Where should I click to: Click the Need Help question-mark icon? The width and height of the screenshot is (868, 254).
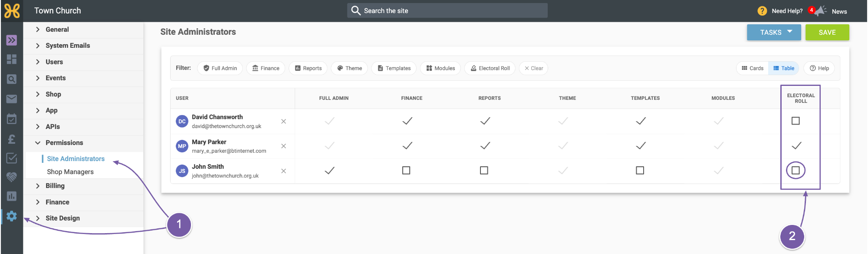click(762, 11)
